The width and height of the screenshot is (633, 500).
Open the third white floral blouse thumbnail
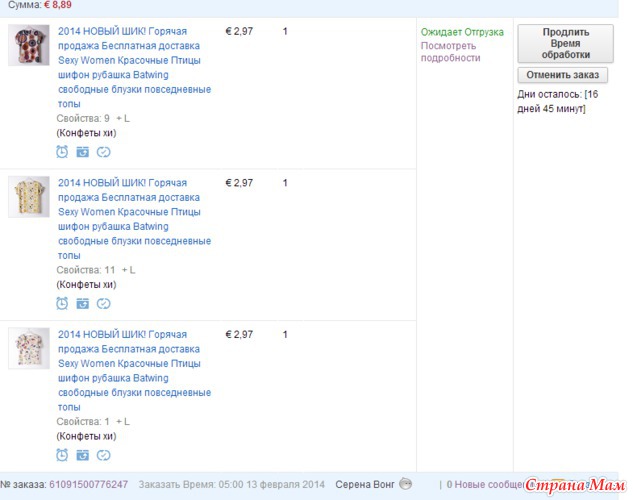[29, 348]
